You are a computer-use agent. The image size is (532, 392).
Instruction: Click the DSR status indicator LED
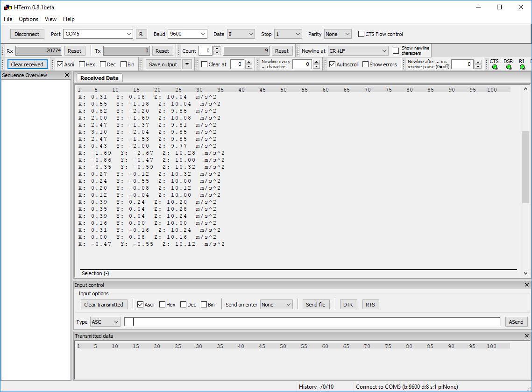pos(509,67)
